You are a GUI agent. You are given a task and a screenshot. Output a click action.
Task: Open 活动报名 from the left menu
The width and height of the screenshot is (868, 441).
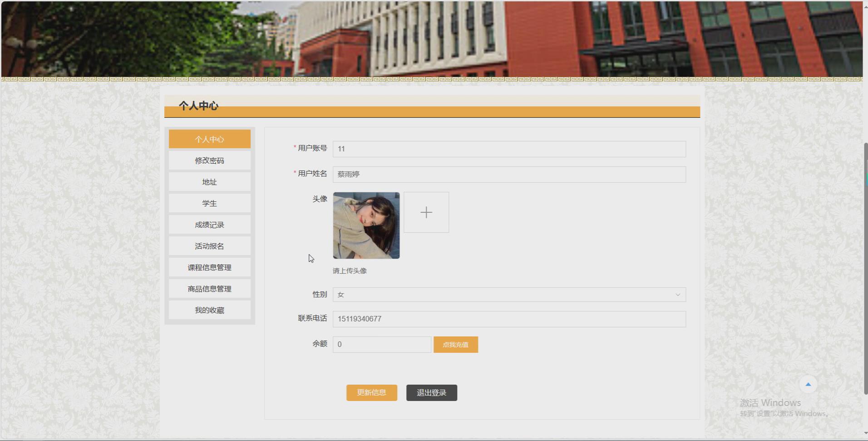[x=209, y=245]
